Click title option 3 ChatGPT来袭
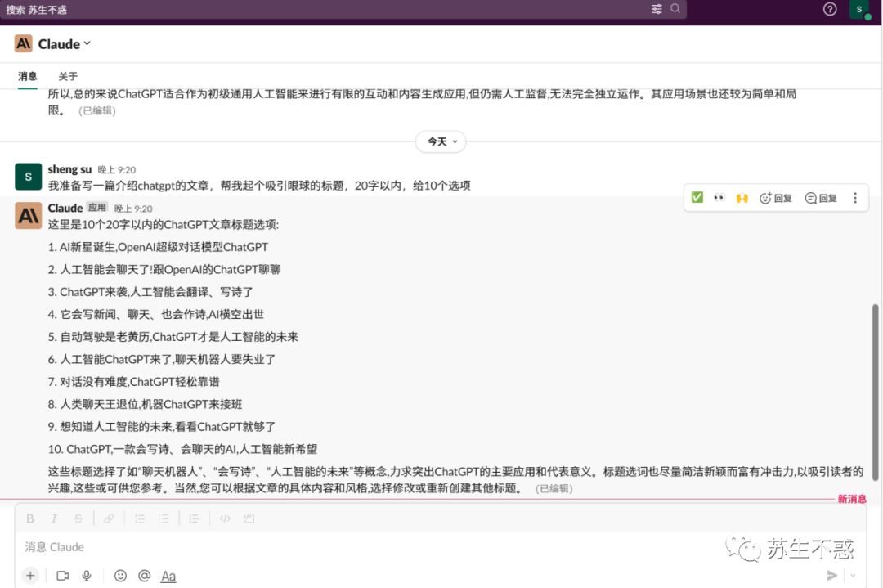This screenshot has height=588, width=883. pyautogui.click(x=150, y=292)
